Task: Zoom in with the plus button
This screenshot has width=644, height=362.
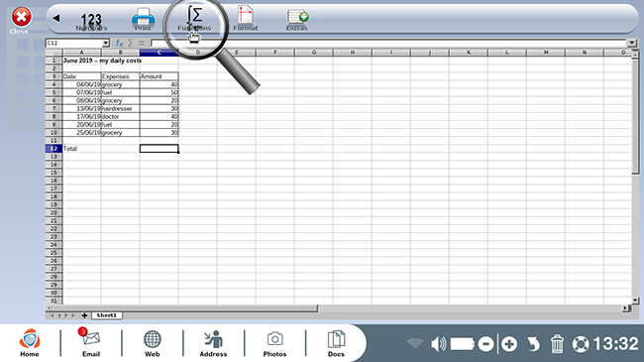Action: 509,344
